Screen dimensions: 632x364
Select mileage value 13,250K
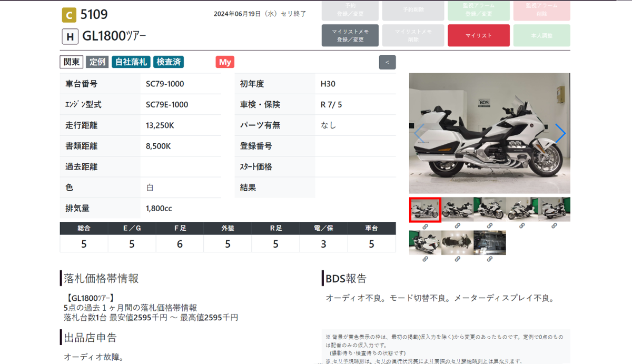tap(161, 125)
